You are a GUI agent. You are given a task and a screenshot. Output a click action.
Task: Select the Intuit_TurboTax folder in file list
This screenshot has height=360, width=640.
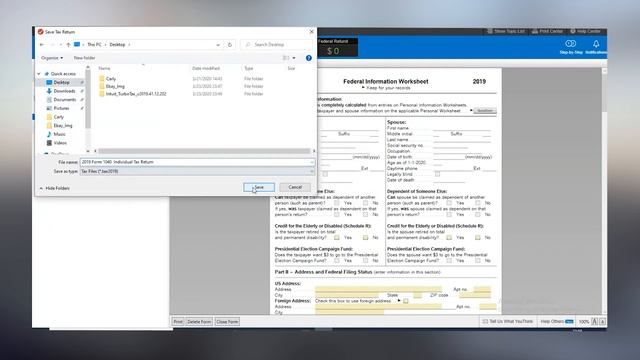136,94
